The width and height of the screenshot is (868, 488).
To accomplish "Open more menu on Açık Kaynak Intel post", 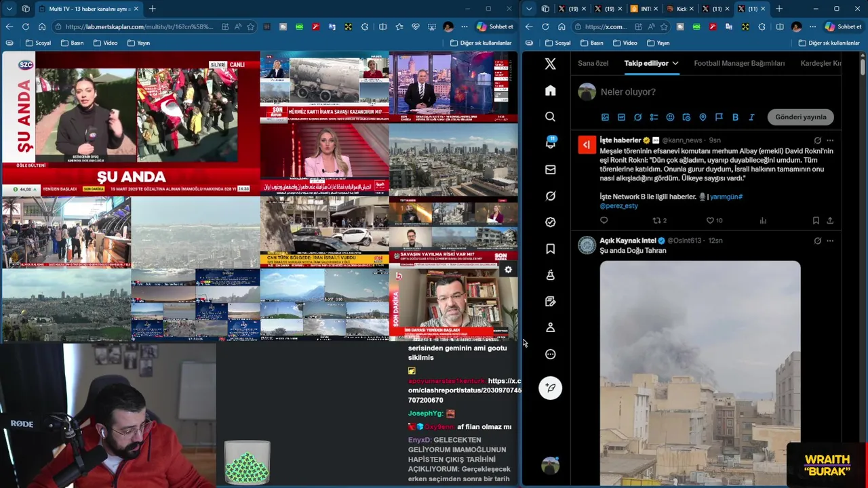I will pos(830,241).
